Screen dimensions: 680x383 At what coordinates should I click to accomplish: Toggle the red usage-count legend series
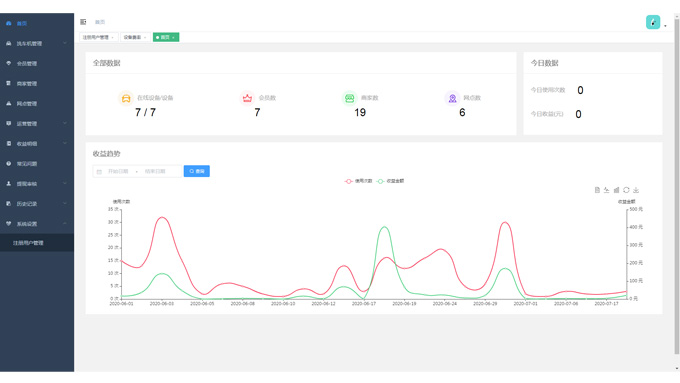click(x=359, y=181)
